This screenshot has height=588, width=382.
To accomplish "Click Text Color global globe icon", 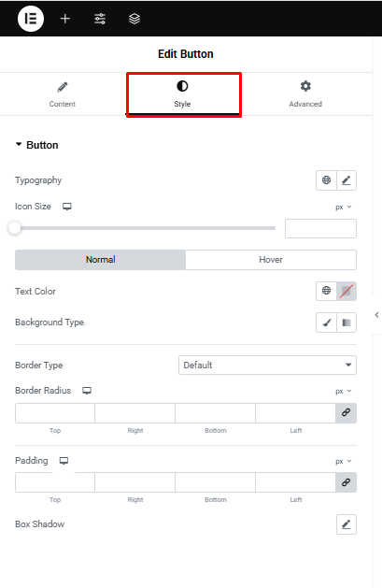I will click(x=326, y=291).
